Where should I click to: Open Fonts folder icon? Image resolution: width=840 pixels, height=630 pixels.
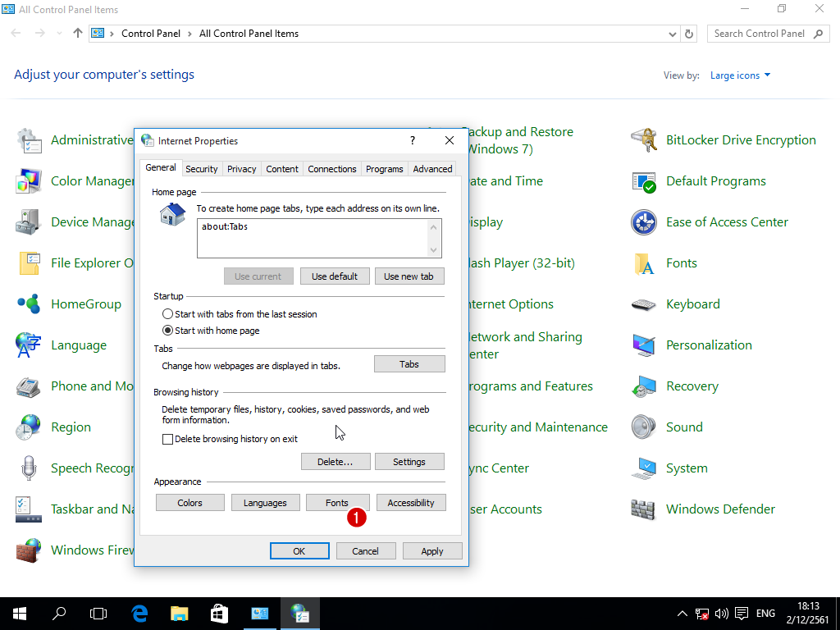tap(644, 263)
